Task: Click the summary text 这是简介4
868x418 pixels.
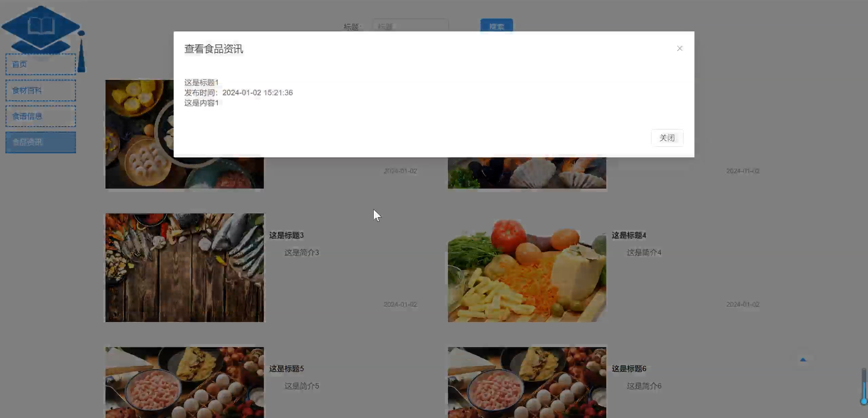Action: tap(644, 252)
